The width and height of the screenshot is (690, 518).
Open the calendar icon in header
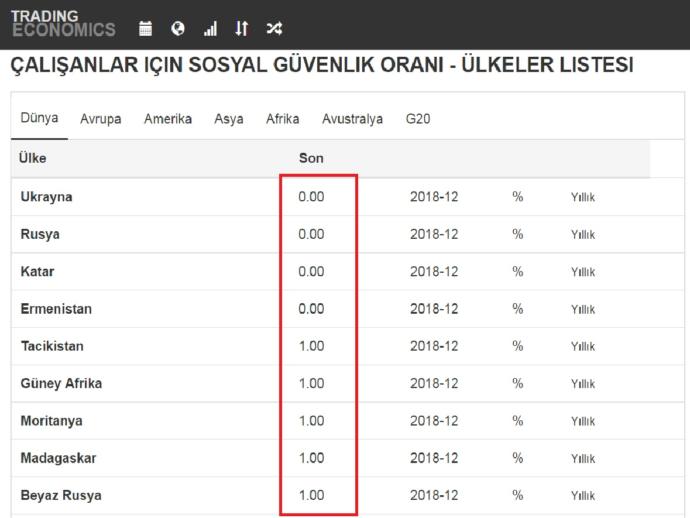[146, 29]
